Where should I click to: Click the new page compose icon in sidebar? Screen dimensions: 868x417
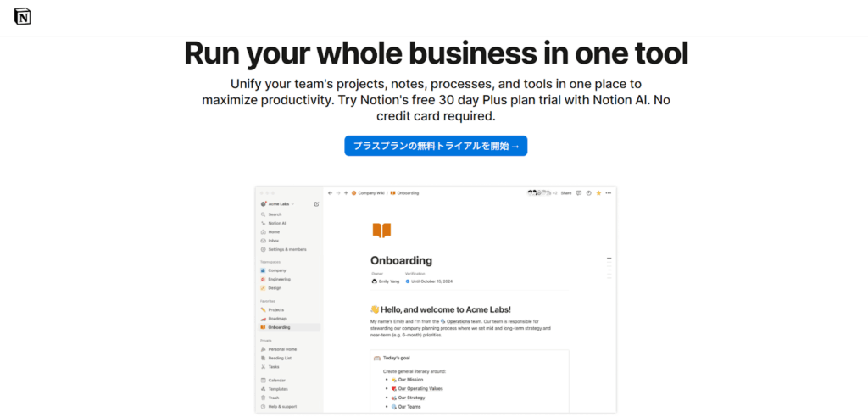[x=316, y=204]
